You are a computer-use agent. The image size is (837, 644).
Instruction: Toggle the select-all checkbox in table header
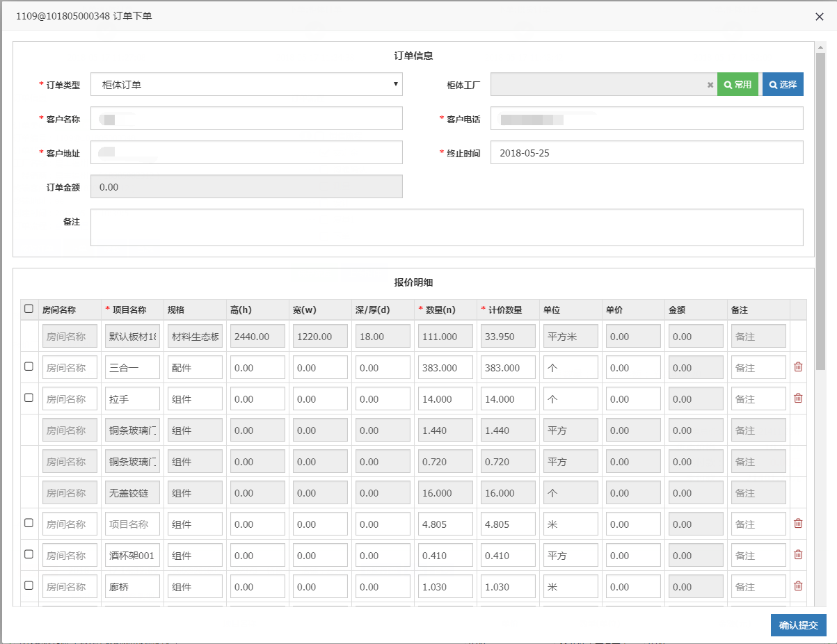29,309
